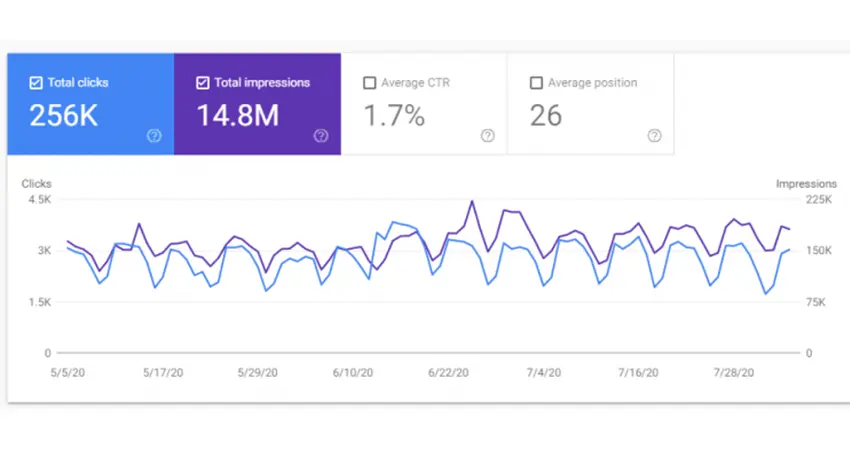Select the 26 average position value
This screenshot has height=450, width=850.
pos(546,115)
